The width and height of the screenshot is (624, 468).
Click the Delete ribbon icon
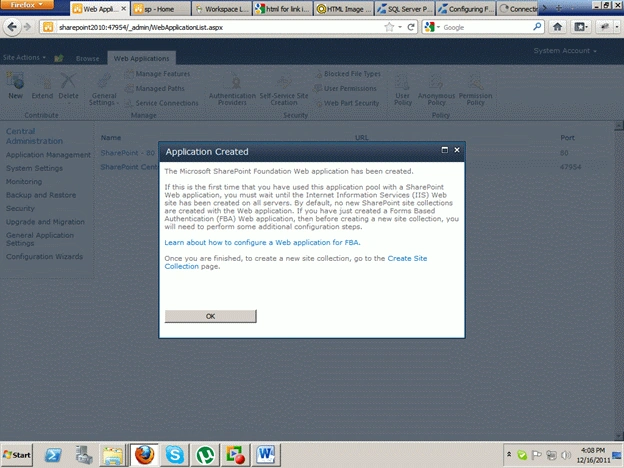click(x=68, y=85)
